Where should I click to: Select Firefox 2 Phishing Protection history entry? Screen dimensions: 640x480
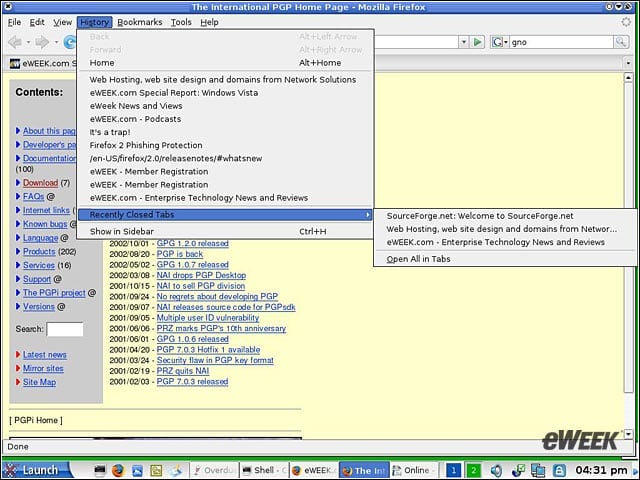225,145
